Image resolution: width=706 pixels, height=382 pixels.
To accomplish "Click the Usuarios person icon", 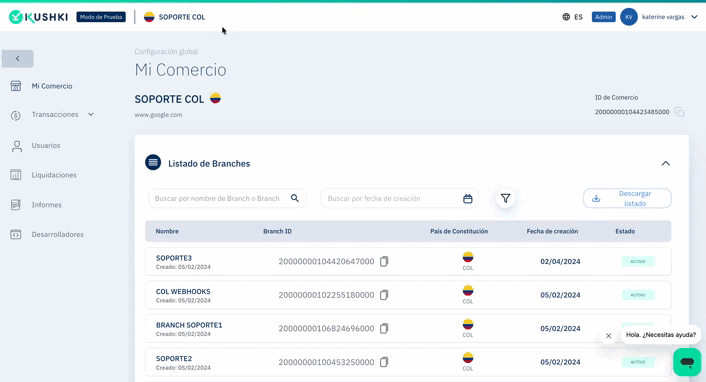I will click(17, 146).
